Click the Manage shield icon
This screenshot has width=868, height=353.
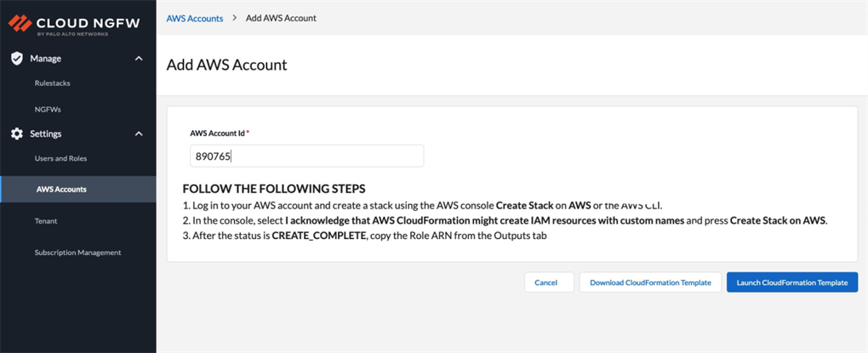tap(16, 58)
